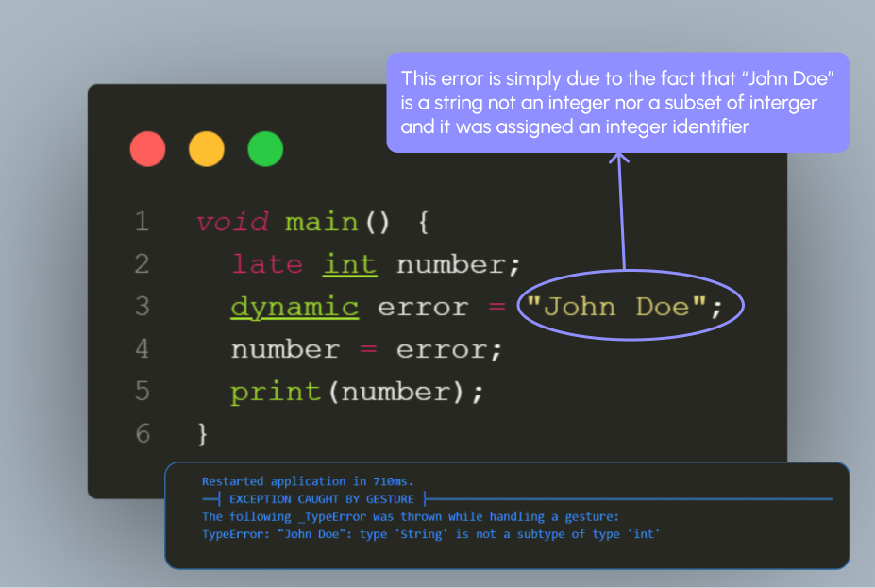Click the TypeError 'String' not subtype line
The image size is (875, 588).
pyautogui.click(x=430, y=534)
